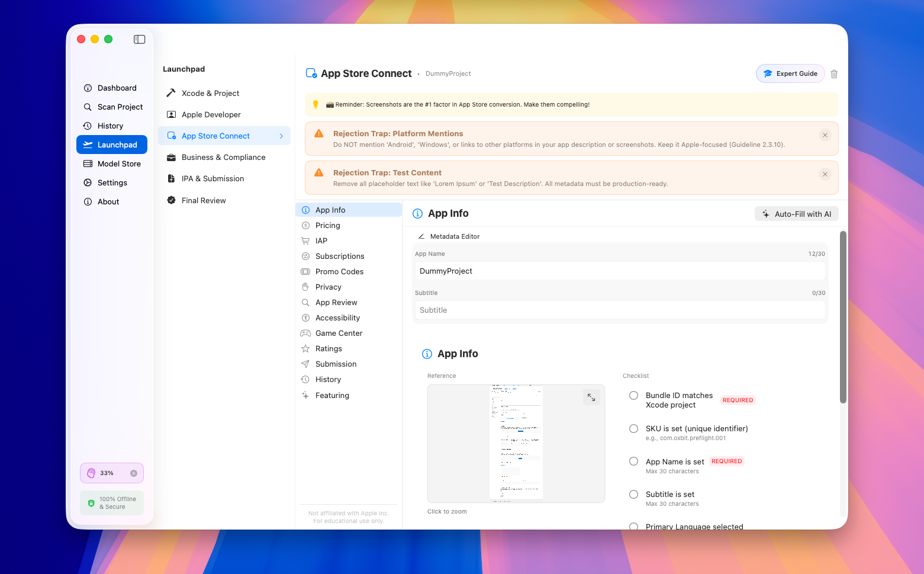Screen dimensions: 924x574
Task: Expand the App Store Connect step chevron
Action: pos(281,136)
